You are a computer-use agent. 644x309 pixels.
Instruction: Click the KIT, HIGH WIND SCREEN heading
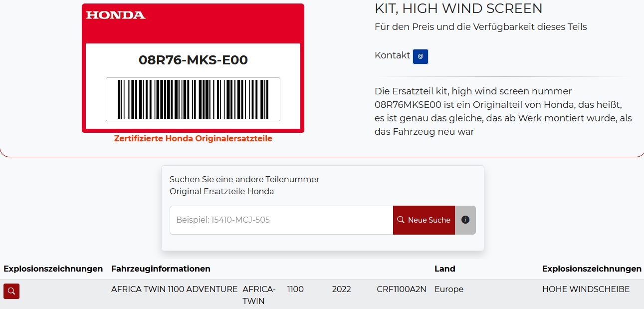pos(458,8)
